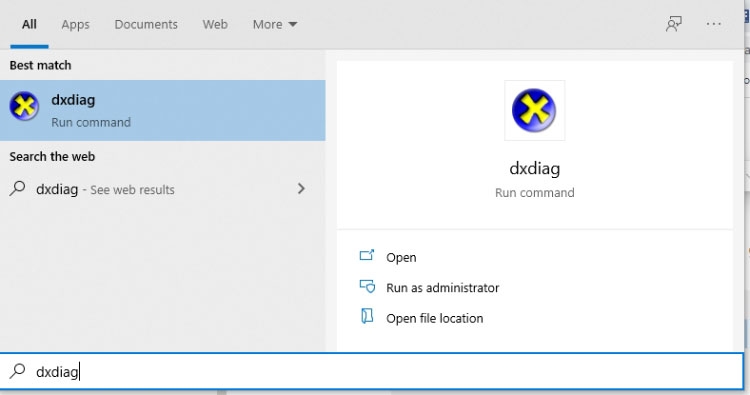Open the search feedback icon
The width and height of the screenshot is (750, 395).
[674, 23]
